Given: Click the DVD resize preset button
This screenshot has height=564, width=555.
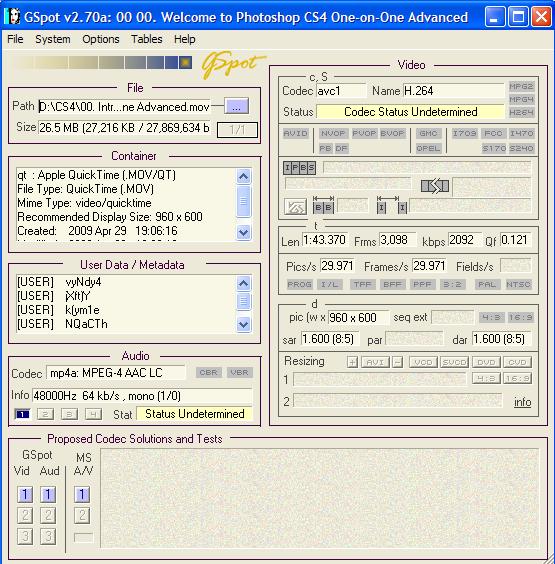Looking at the screenshot, I should pos(486,362).
